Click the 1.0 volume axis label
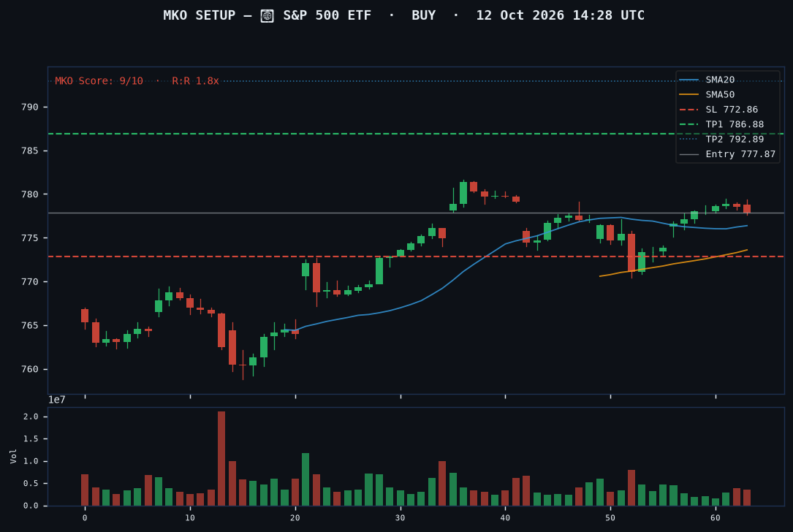 coord(31,461)
